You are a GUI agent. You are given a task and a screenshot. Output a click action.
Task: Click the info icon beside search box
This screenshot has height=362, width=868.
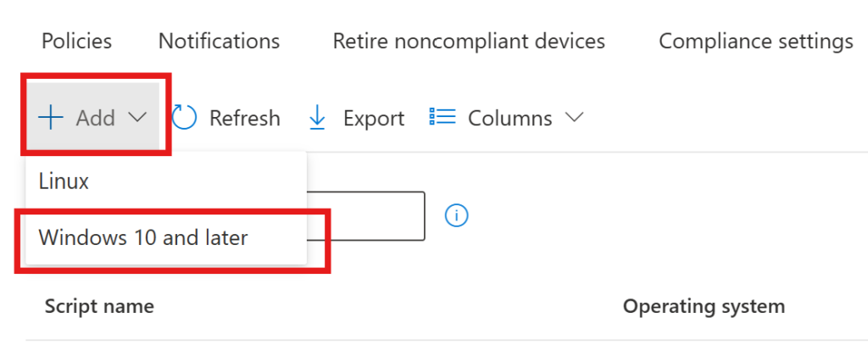click(x=456, y=215)
